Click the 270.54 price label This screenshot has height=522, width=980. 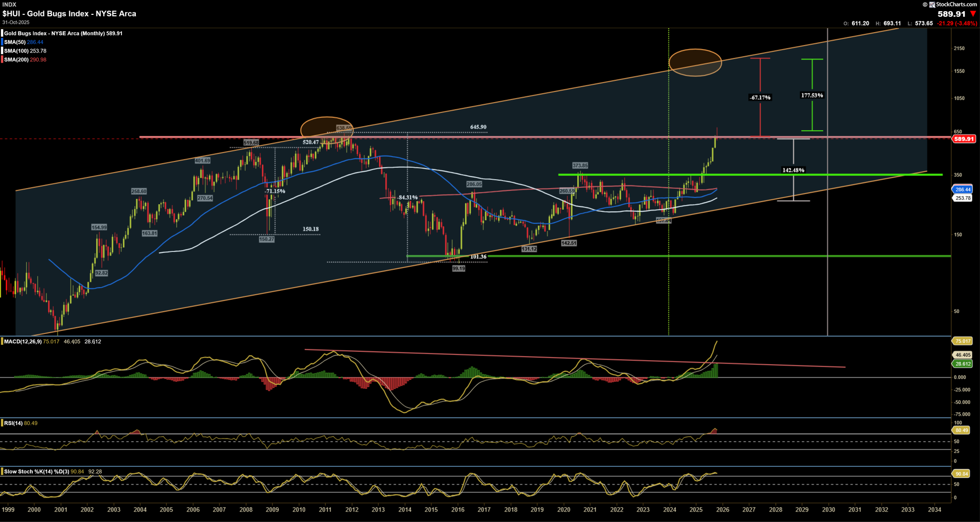(205, 198)
